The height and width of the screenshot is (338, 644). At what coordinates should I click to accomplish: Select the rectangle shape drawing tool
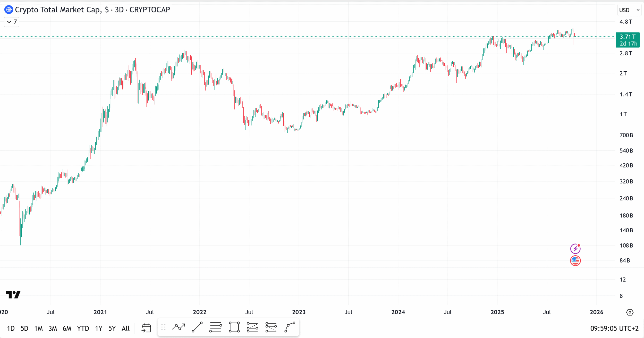pos(234,327)
